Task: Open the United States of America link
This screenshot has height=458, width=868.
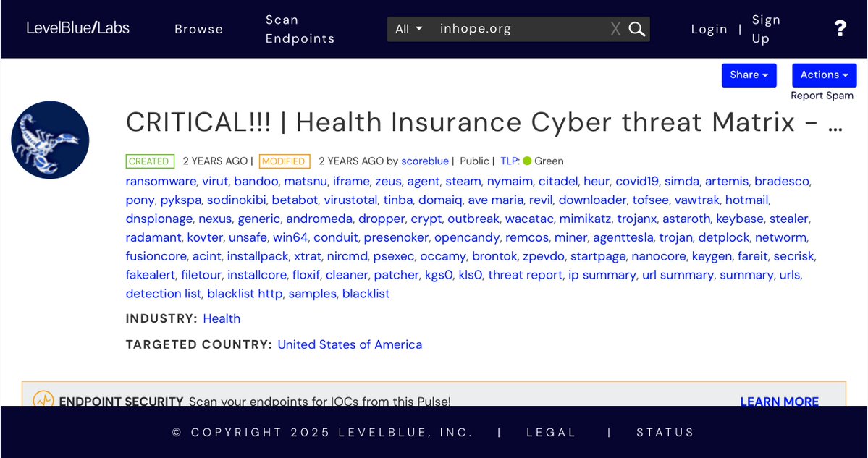Action: click(x=350, y=344)
